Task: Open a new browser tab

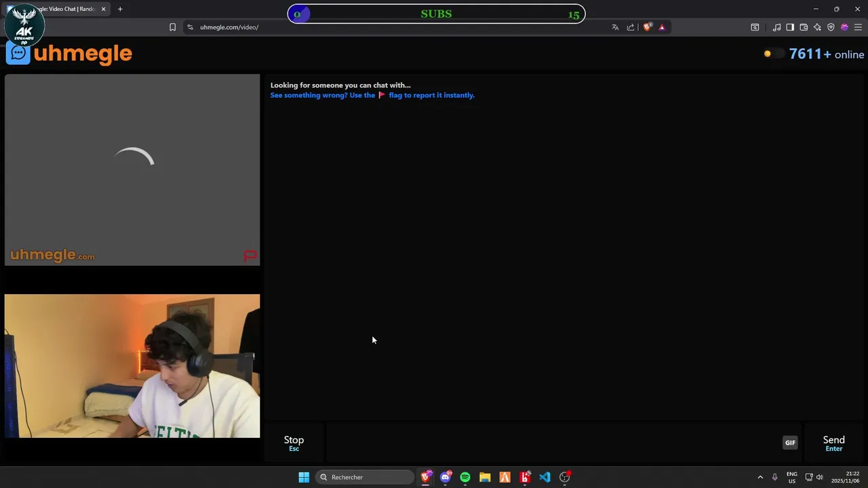Action: 120,9
